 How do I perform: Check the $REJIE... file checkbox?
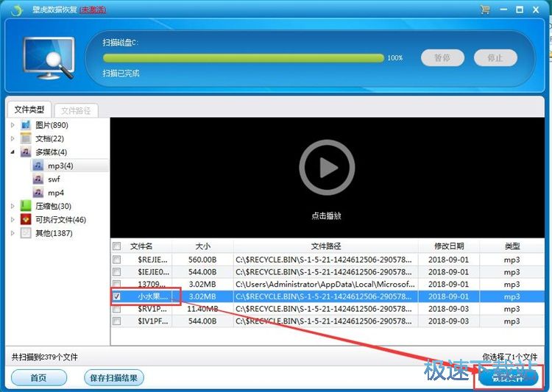(116, 260)
